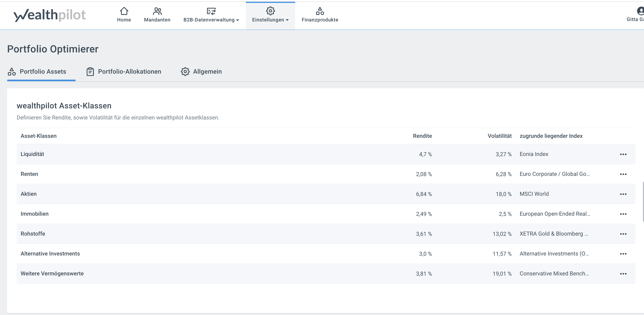
Task: Open the user profile avatar
Action: point(640,11)
